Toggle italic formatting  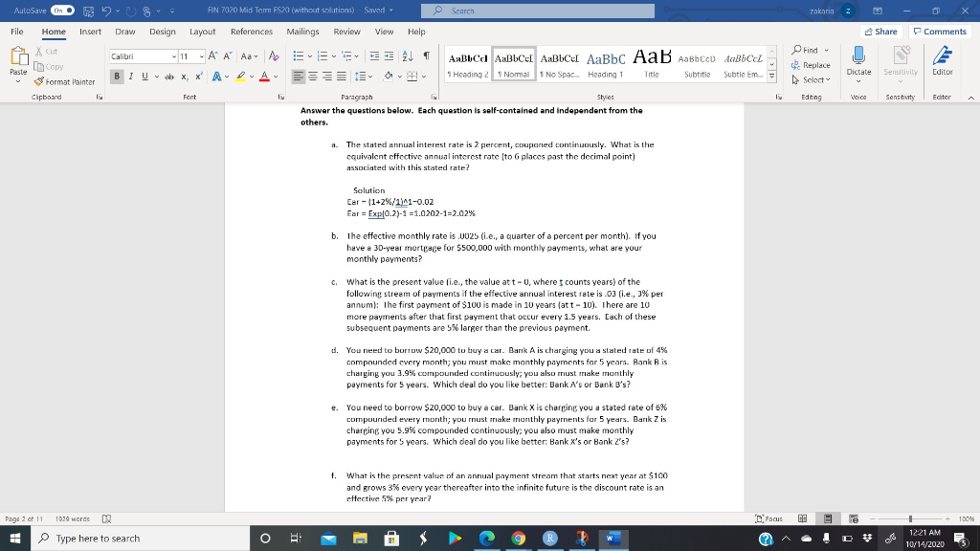coord(130,77)
